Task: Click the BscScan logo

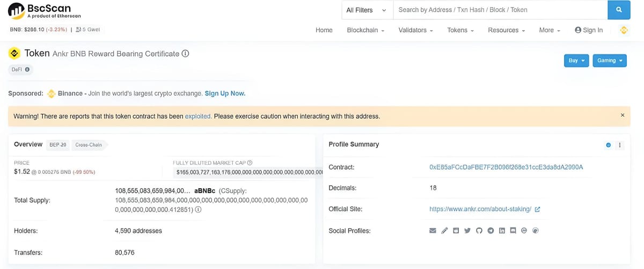Action: coord(46,10)
